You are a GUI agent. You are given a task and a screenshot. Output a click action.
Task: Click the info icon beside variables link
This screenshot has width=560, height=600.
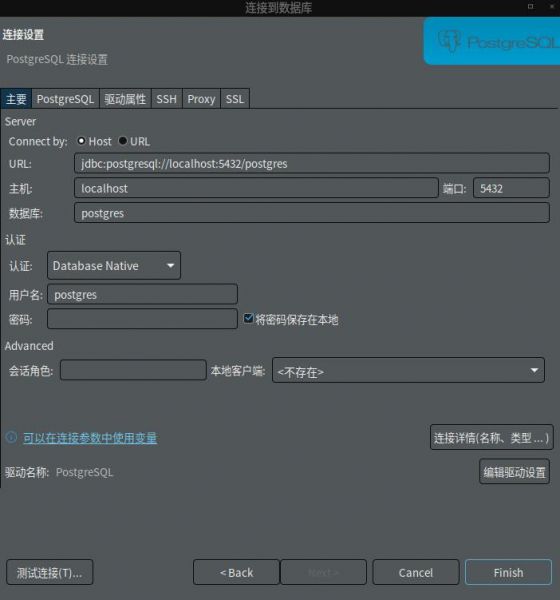pyautogui.click(x=11, y=437)
